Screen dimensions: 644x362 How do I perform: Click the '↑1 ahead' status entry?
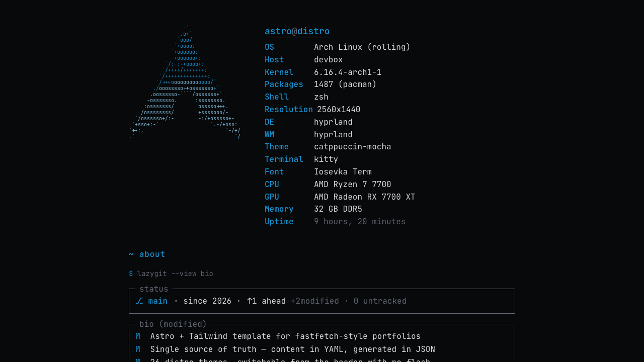266,301
